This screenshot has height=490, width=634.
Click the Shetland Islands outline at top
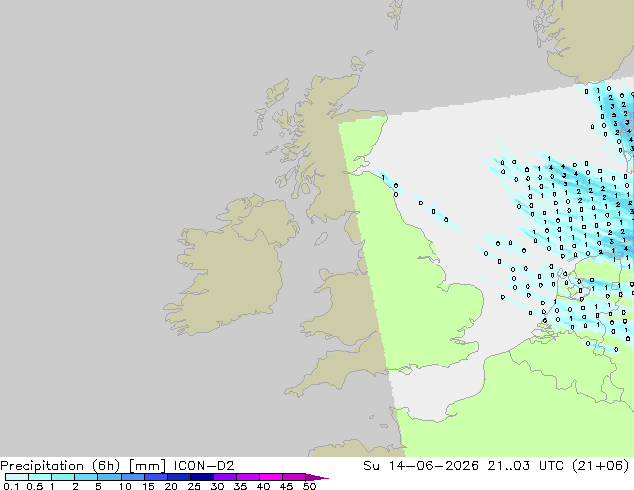396,14
